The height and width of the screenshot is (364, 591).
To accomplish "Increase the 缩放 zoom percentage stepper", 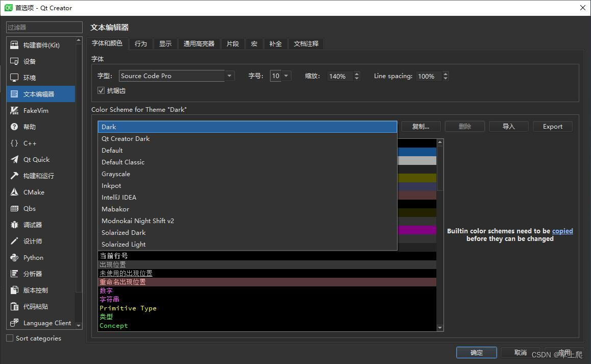I will pyautogui.click(x=356, y=73).
